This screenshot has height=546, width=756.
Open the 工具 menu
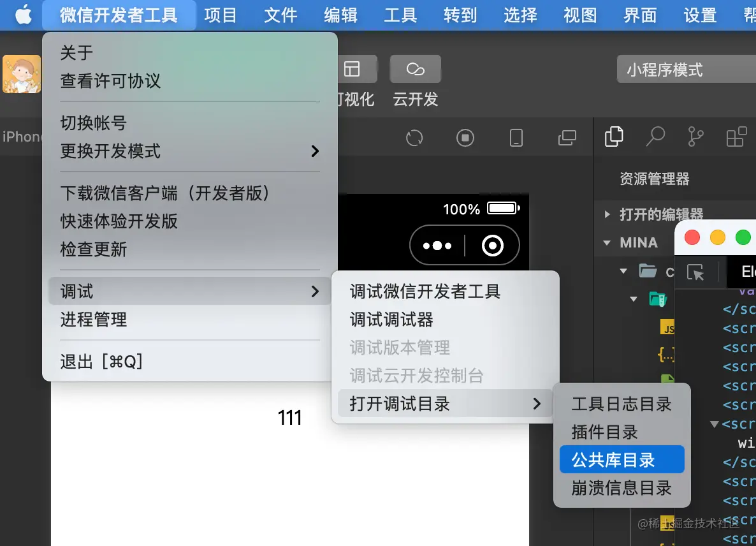coord(400,15)
